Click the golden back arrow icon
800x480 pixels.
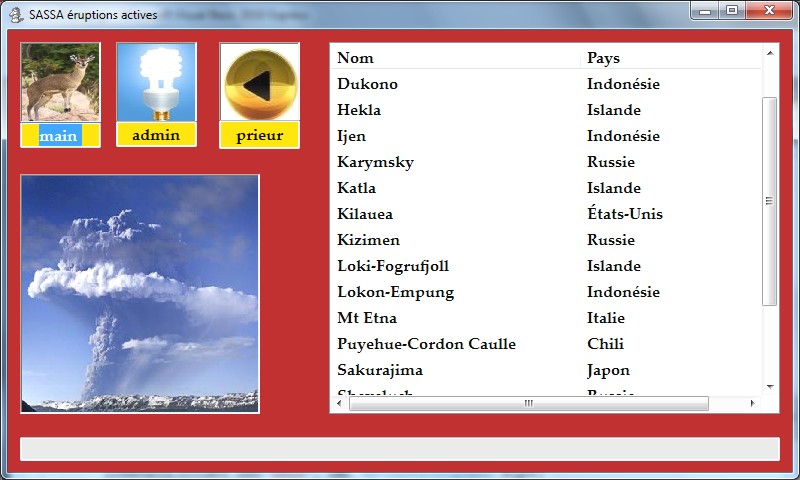[259, 82]
